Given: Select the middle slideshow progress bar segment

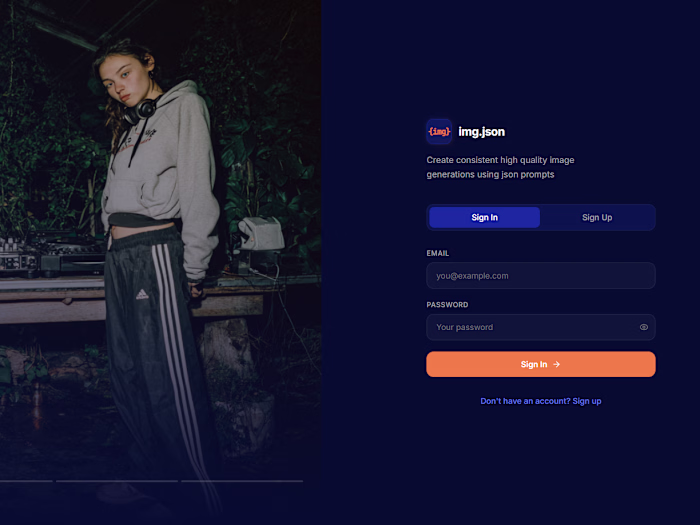Looking at the screenshot, I should pos(117,481).
